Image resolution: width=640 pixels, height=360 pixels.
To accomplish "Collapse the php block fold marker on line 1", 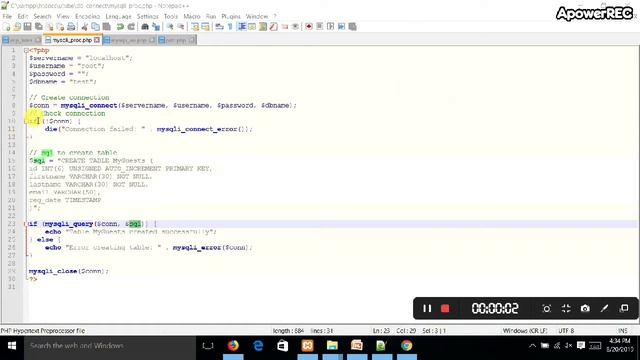I will click(x=26, y=51).
